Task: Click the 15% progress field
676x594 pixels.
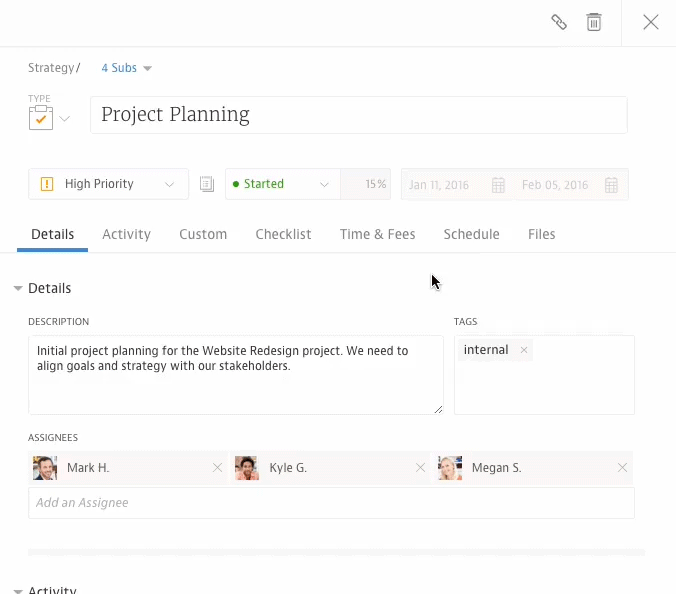Action: click(x=366, y=184)
